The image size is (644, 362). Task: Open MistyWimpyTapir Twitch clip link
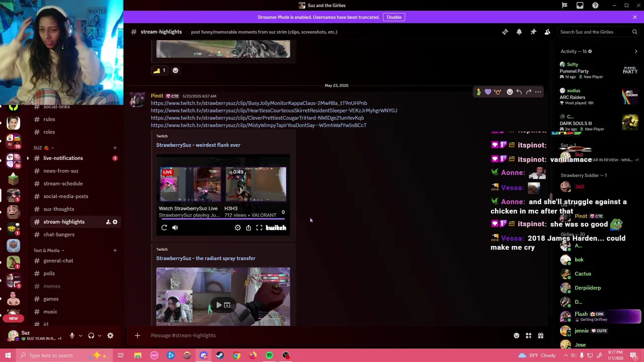[x=259, y=125]
